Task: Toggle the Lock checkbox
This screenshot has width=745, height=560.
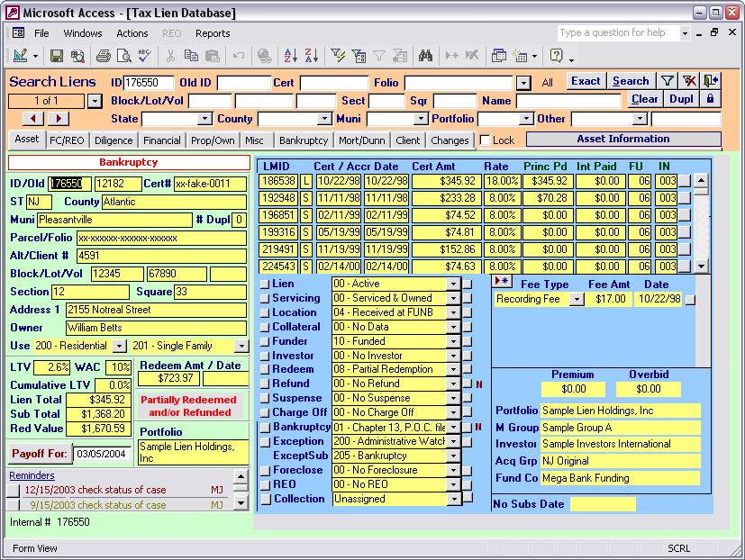Action: pyautogui.click(x=485, y=140)
